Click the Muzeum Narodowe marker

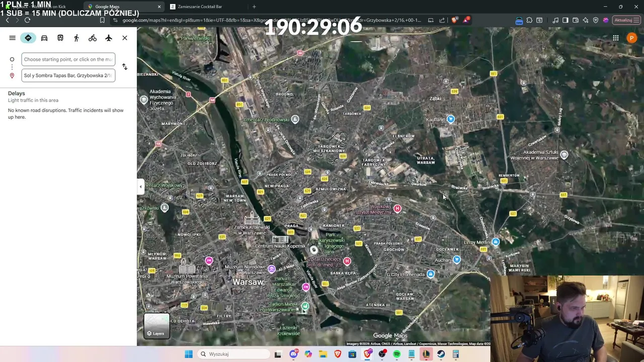[272, 269]
